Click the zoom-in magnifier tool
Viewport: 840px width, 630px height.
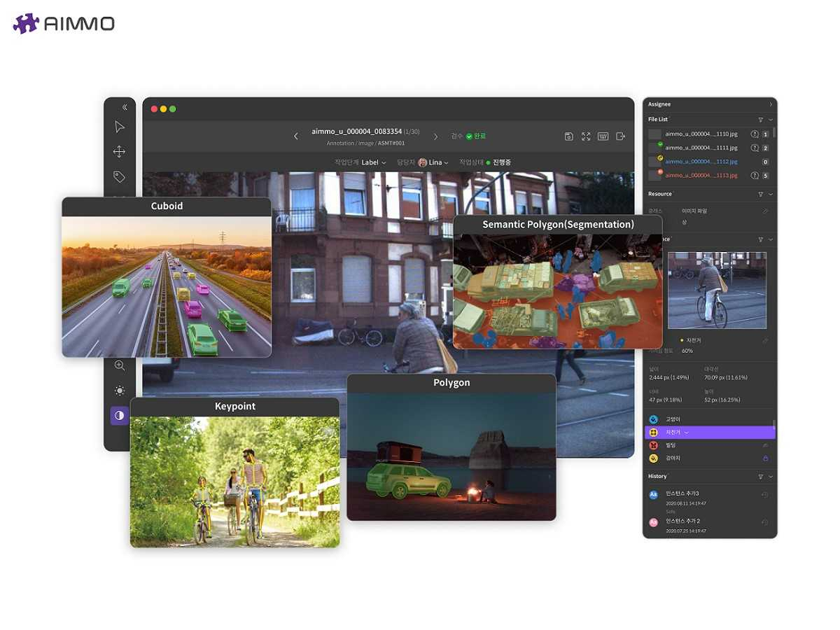[120, 365]
